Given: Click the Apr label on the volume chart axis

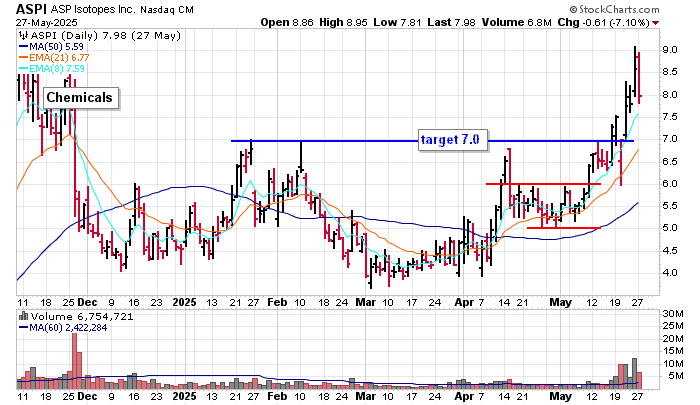Looking at the screenshot, I should 464,396.
